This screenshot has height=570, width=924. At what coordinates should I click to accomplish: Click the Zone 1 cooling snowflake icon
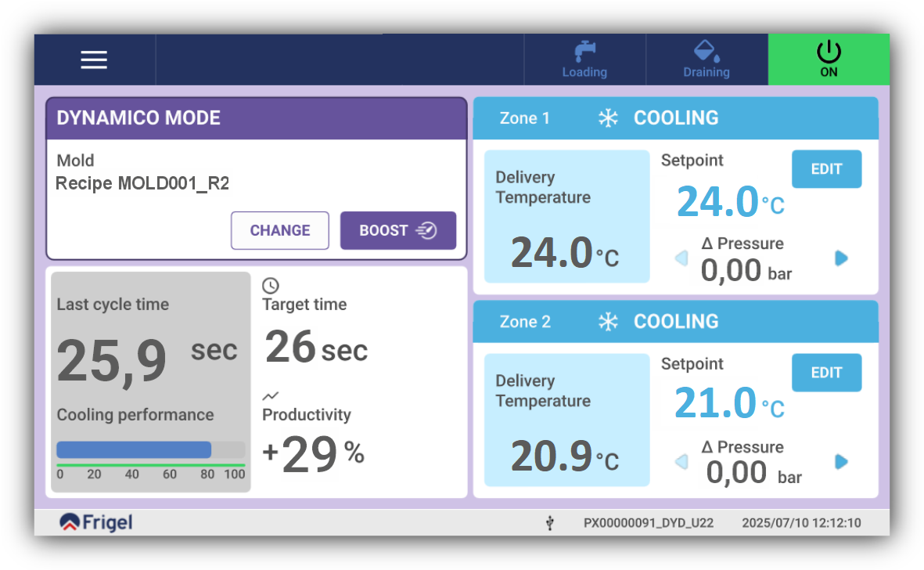coord(608,118)
